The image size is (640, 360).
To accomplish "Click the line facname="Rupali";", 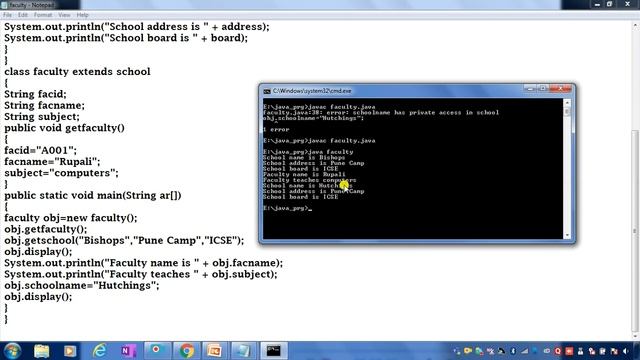I will pyautogui.click(x=52, y=162).
